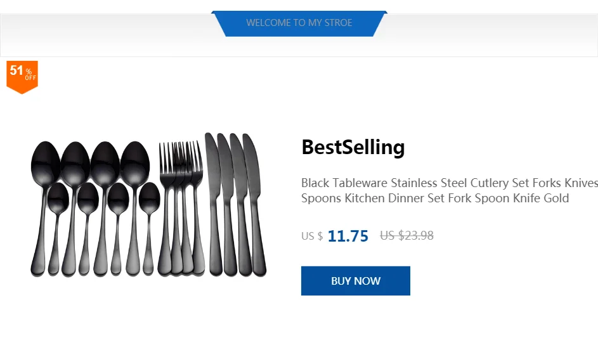Image resolution: width=598 pixels, height=364 pixels.
Task: Click the title line starting Spoons Kitchen Dinner
Action: (434, 198)
